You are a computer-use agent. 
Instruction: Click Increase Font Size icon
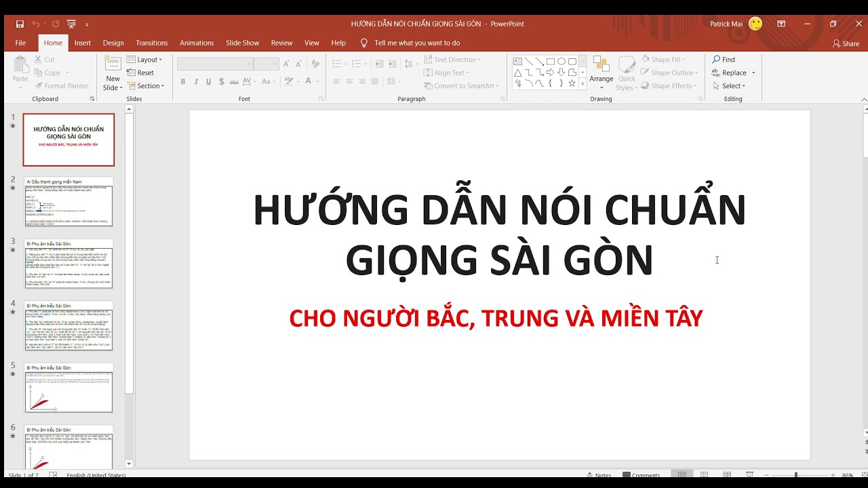point(287,64)
